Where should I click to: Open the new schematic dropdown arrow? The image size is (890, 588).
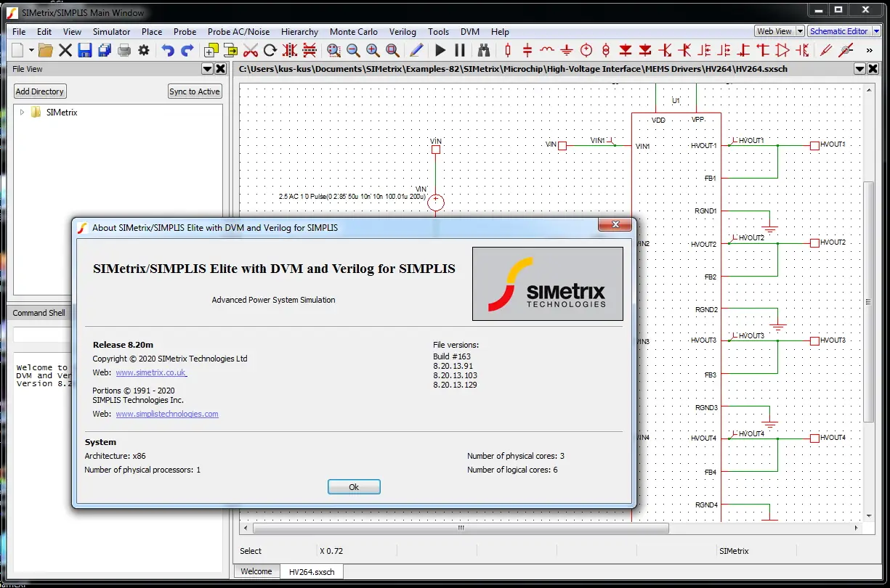point(31,50)
